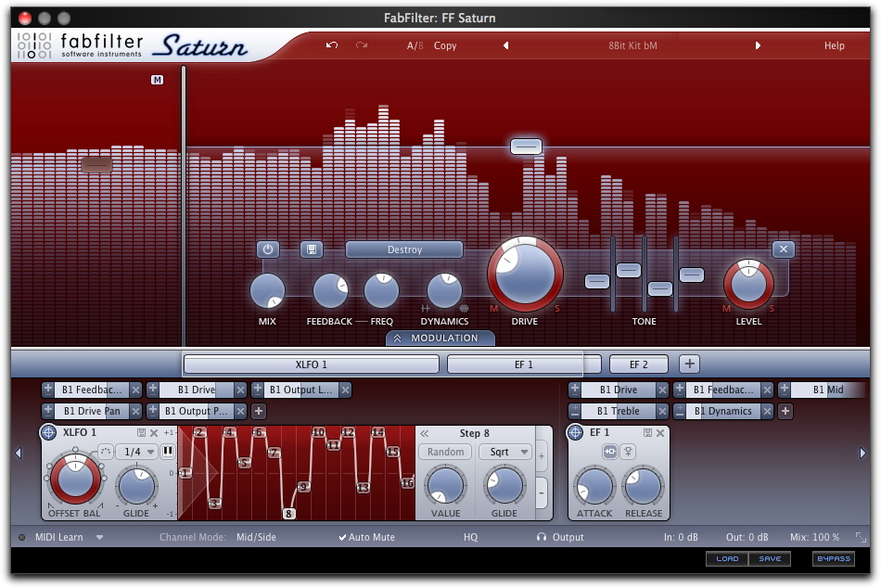
Task: Toggle Auto Mute checkbox
Action: pyautogui.click(x=366, y=537)
